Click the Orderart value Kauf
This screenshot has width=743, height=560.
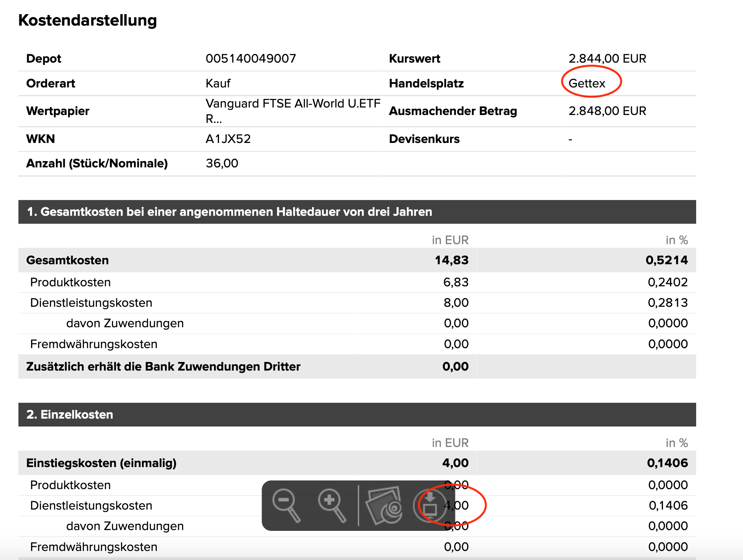point(218,83)
